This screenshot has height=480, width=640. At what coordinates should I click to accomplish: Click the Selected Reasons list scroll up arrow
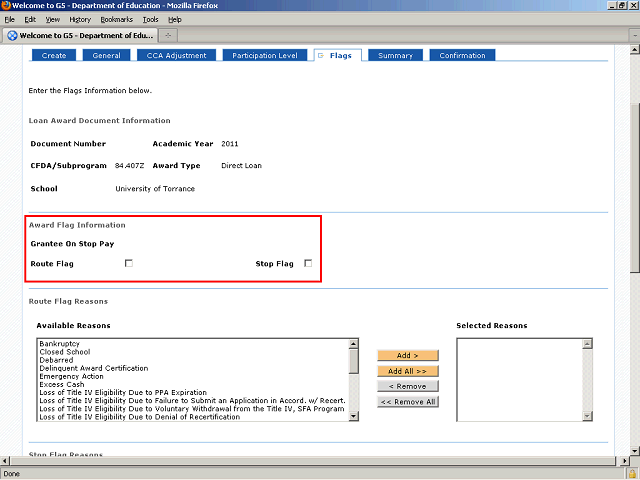click(x=587, y=344)
